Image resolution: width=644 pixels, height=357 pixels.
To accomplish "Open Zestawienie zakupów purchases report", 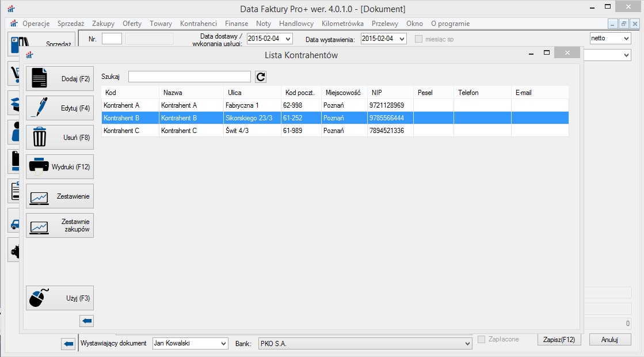I will click(x=60, y=225).
